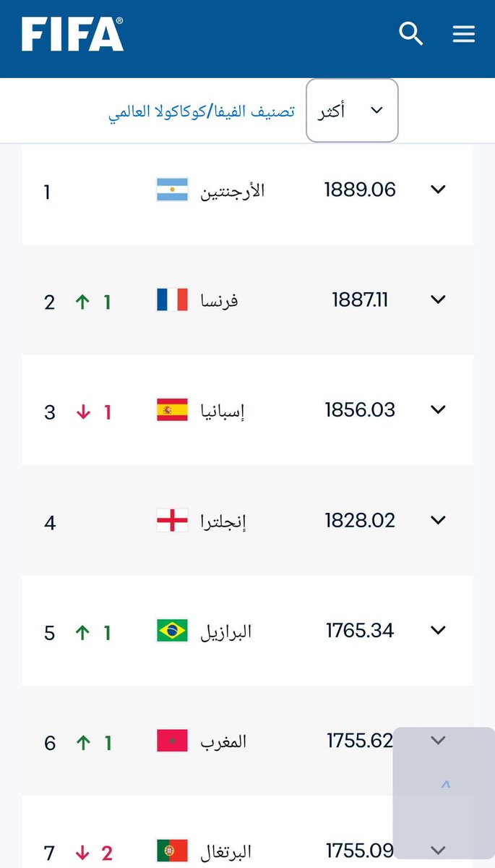Screen dimensions: 495x868
Task: Click the France flag icon
Action: pos(172,299)
